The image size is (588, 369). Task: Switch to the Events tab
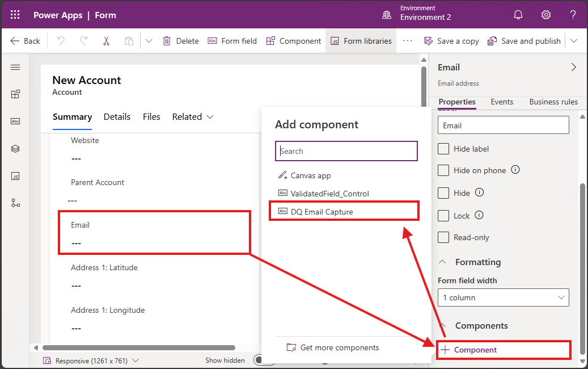tap(502, 102)
